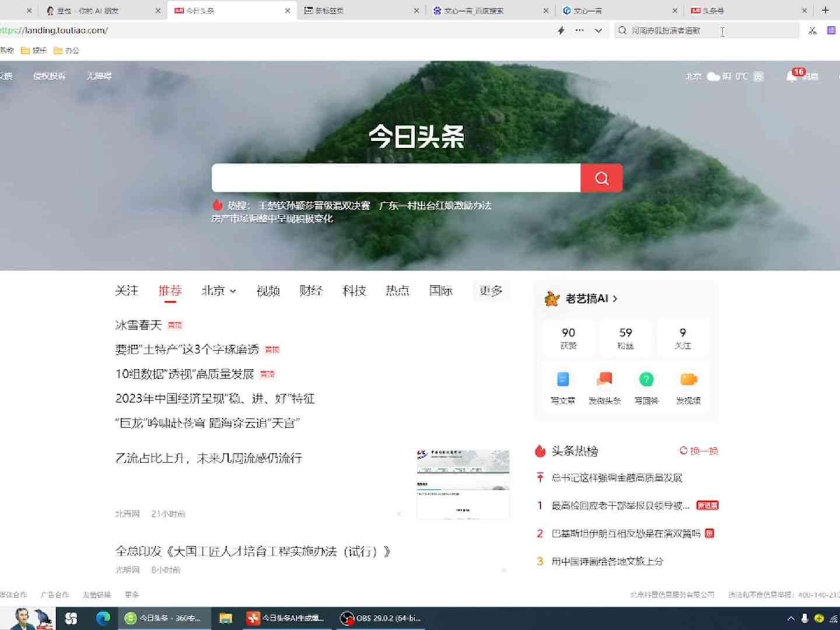This screenshot has height=630, width=840.
Task: Click the red search button
Action: pos(601,178)
